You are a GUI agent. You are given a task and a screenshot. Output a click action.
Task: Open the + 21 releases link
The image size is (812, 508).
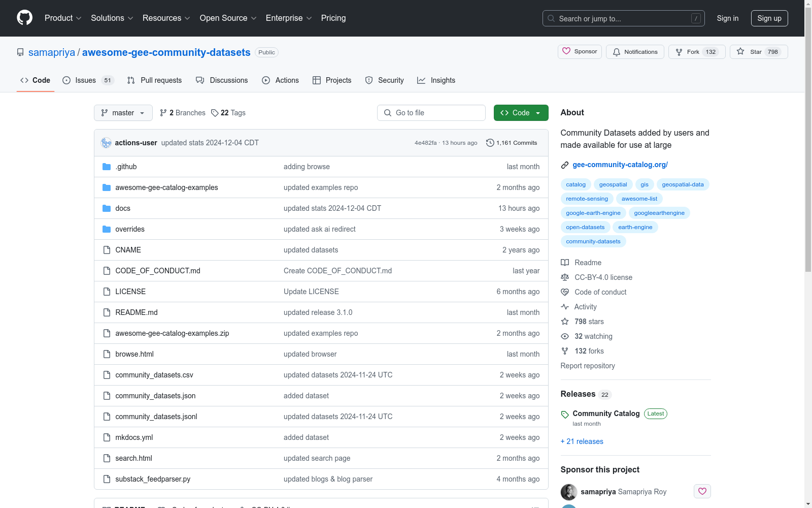(x=582, y=441)
